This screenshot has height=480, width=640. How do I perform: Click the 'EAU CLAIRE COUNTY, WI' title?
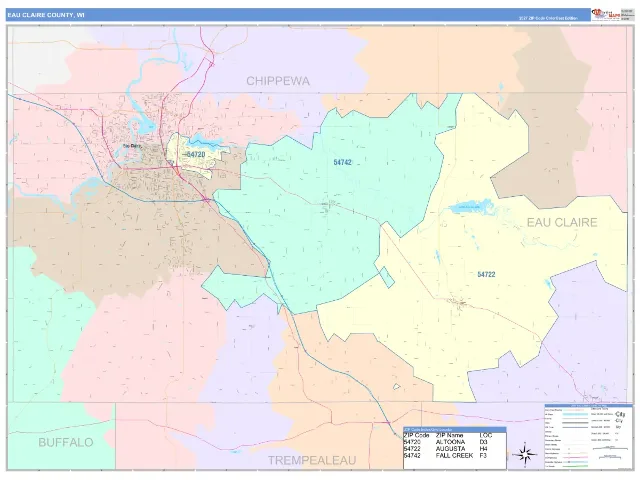[x=46, y=15]
